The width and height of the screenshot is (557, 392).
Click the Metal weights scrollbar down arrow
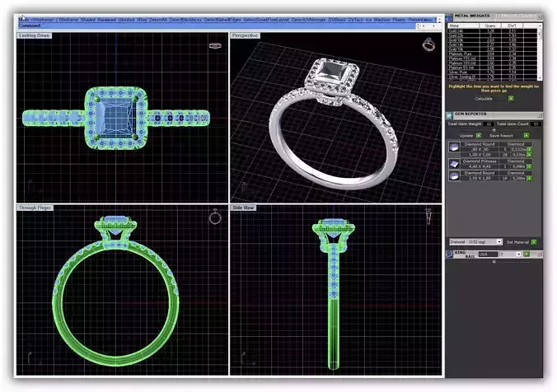coord(540,77)
